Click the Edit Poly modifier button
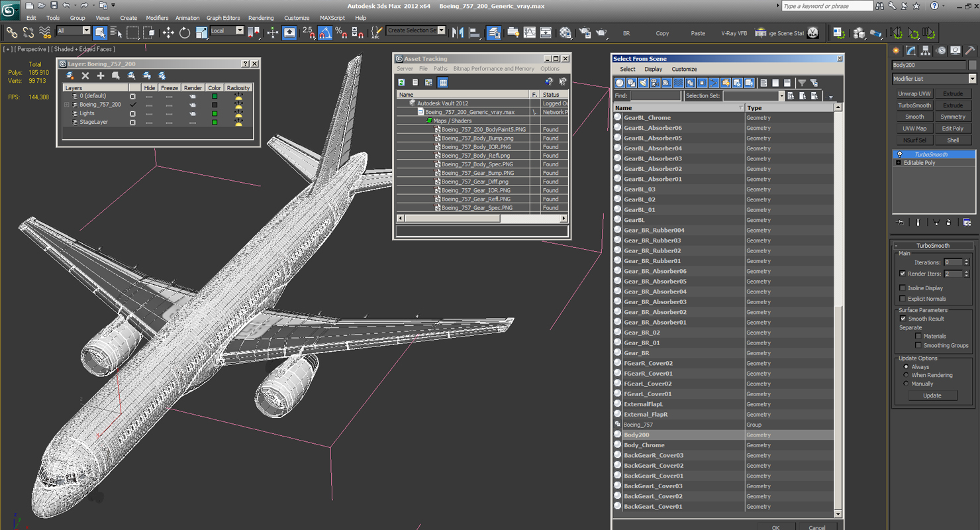Screen dimensions: 980x530 click(953, 129)
